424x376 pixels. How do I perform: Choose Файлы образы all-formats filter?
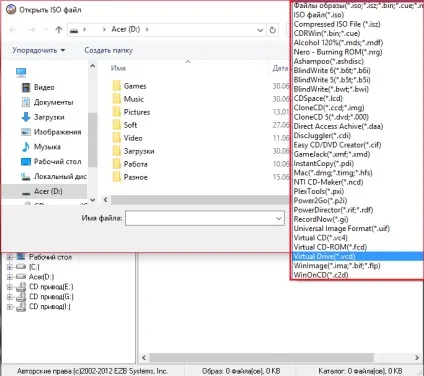pyautogui.click(x=358, y=5)
